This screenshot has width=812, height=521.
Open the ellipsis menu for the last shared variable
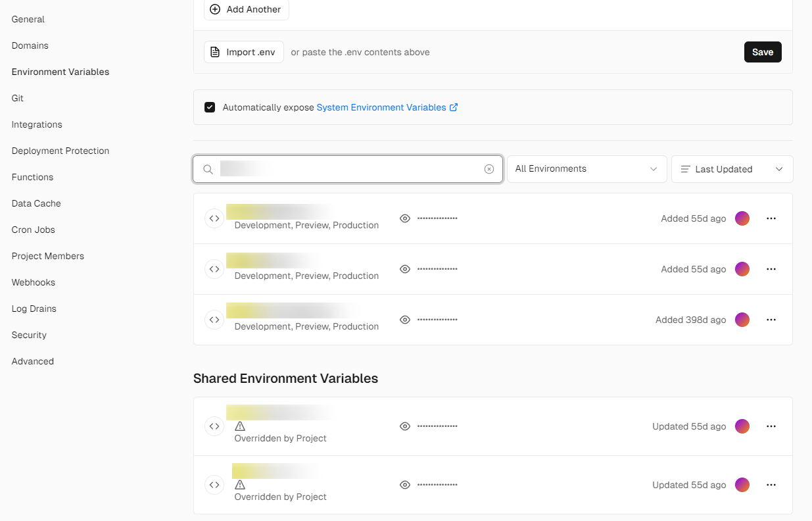pos(771,485)
